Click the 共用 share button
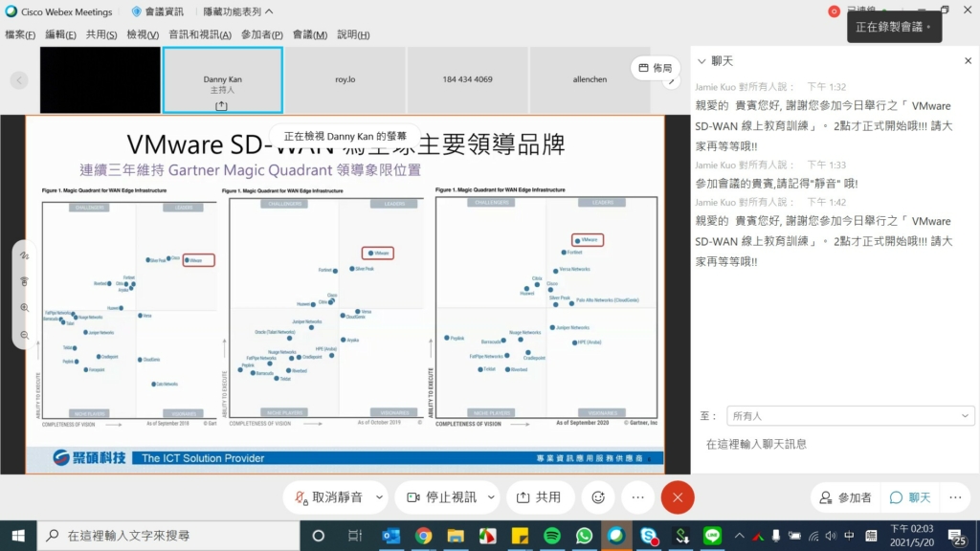Screen dimensions: 980x551 tap(539, 497)
